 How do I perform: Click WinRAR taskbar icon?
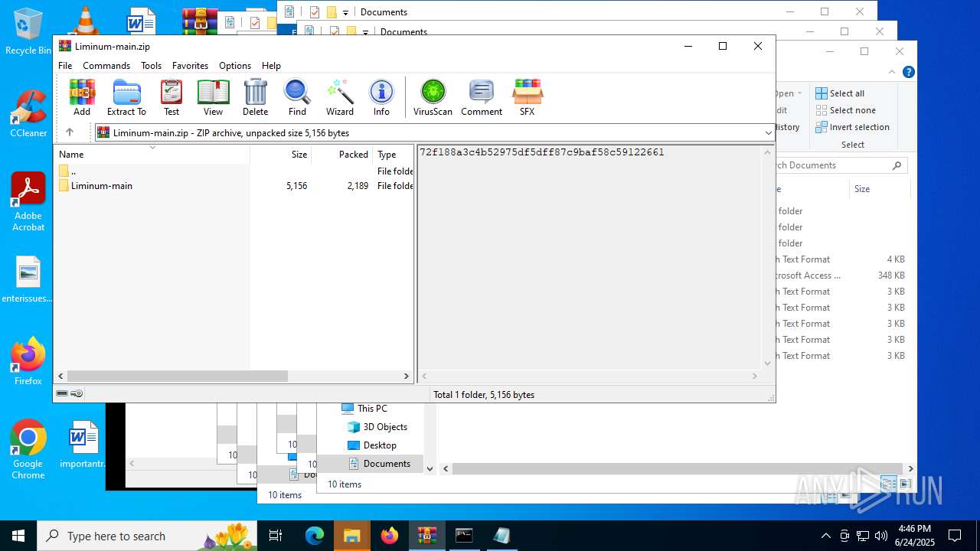(x=426, y=536)
